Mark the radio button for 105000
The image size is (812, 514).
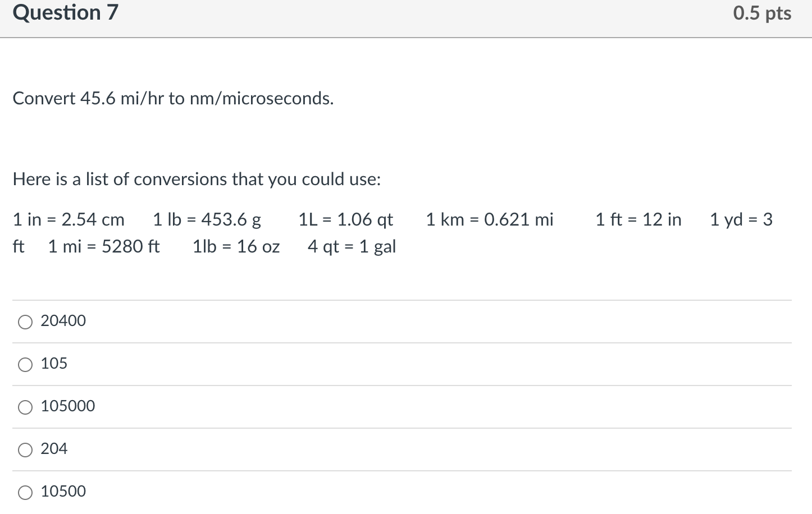point(25,407)
